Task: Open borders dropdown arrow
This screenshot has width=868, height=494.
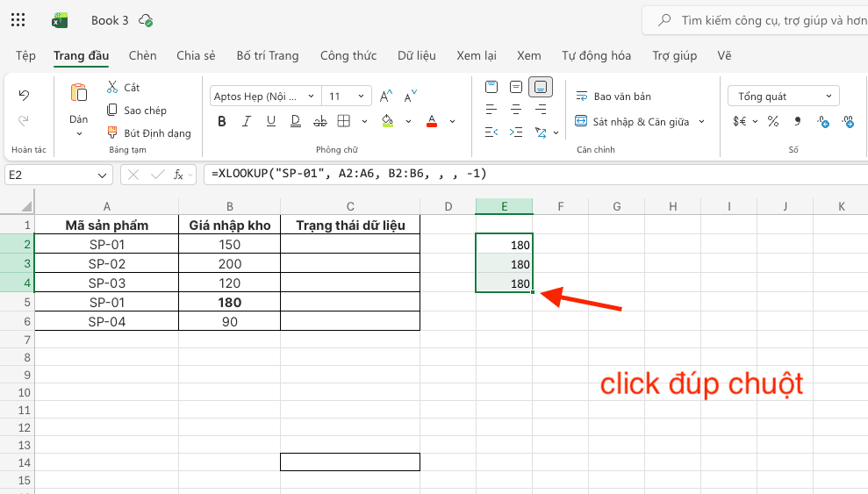Action: pos(364,121)
